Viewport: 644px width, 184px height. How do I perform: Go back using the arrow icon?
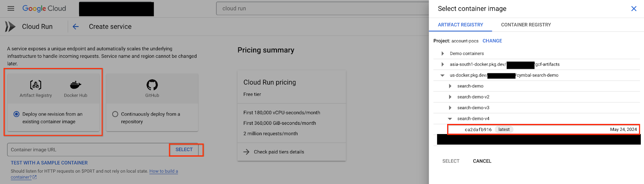[x=76, y=27]
